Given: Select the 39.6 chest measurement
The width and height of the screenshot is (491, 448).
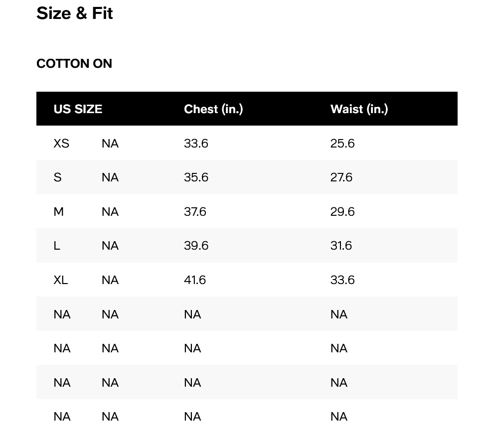Looking at the screenshot, I should coord(196,246).
